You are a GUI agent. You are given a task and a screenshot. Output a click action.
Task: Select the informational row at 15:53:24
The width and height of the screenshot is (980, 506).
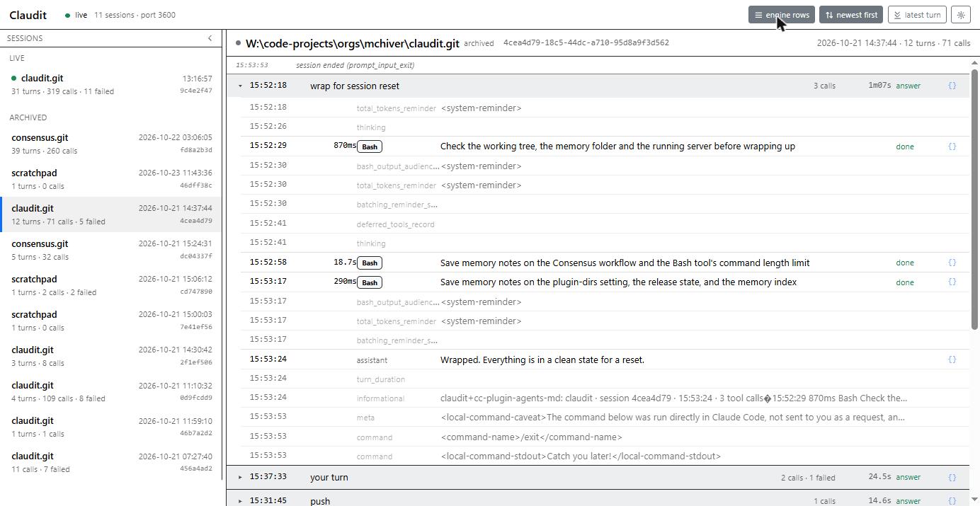click(605, 398)
